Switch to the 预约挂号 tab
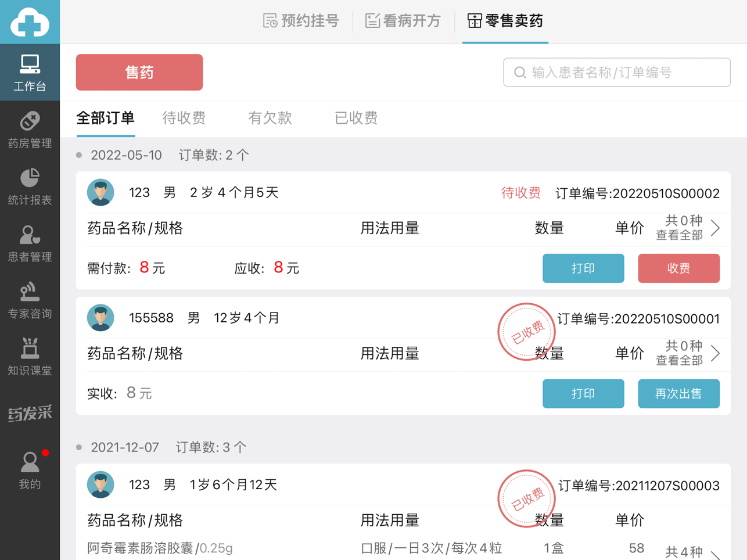 click(301, 21)
